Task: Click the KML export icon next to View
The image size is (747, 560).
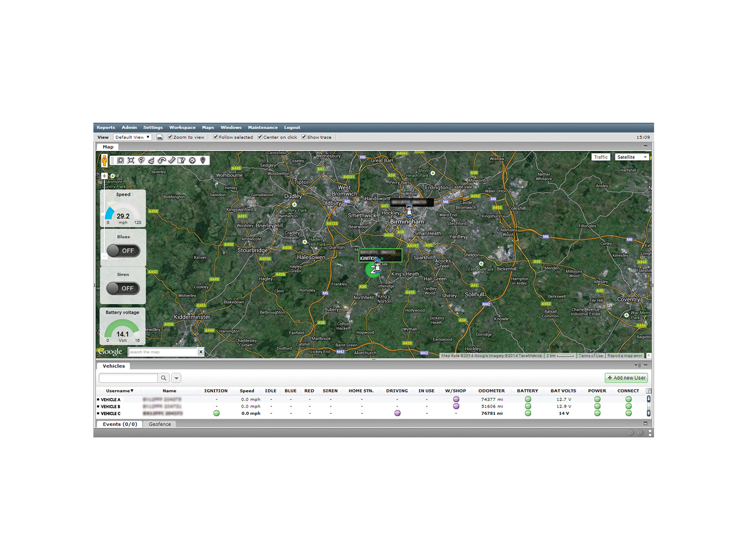Action: click(x=159, y=137)
